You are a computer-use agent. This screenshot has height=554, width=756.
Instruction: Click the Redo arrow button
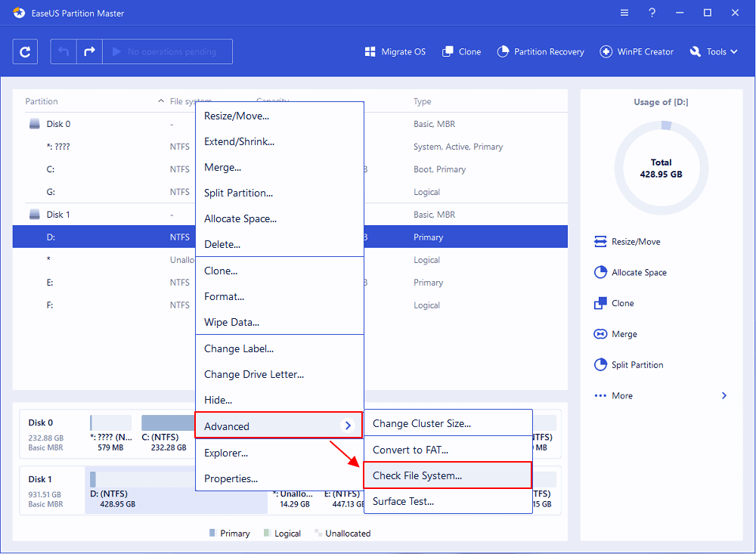[90, 51]
